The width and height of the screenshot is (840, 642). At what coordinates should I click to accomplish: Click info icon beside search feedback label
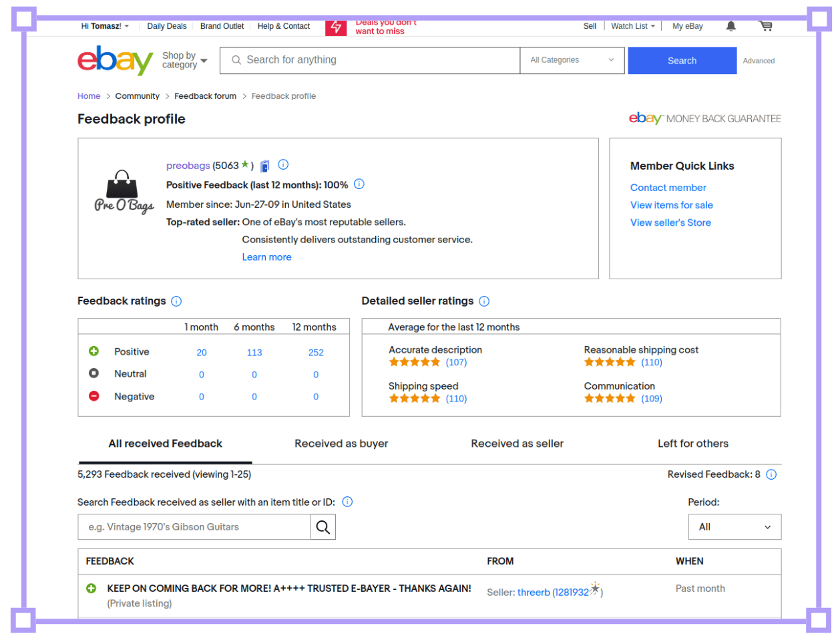pyautogui.click(x=347, y=502)
